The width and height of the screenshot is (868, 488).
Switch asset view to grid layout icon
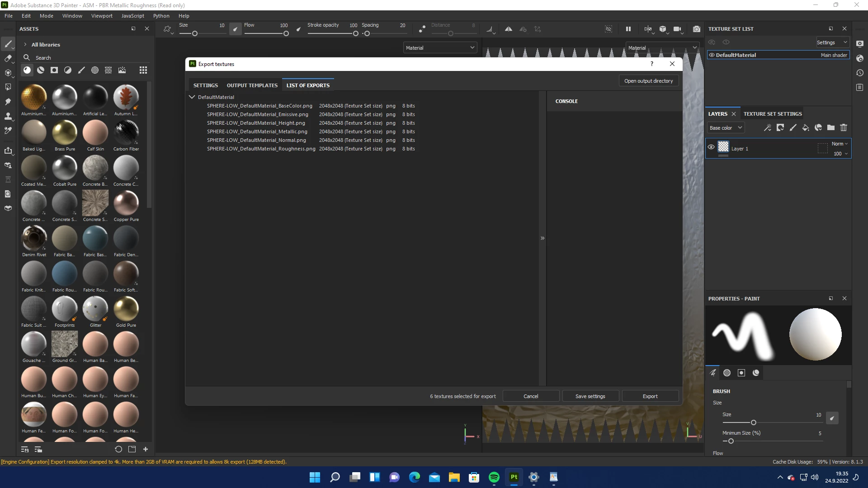pyautogui.click(x=143, y=70)
